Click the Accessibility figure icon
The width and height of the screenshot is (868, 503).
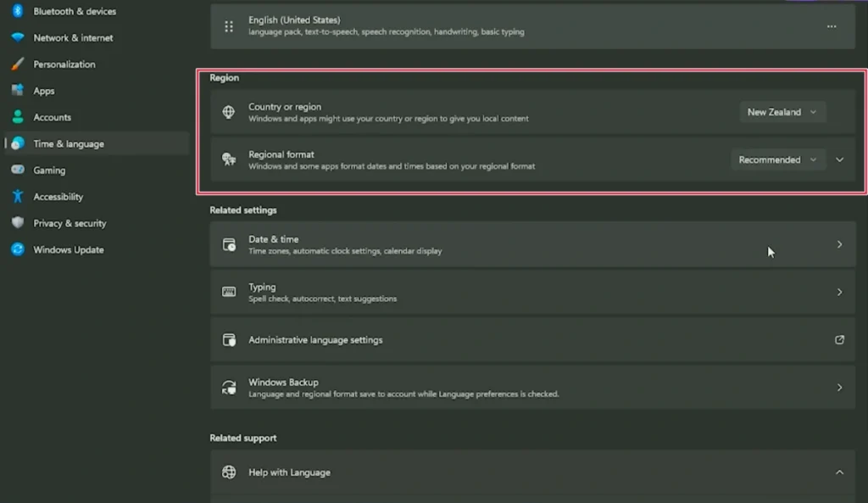(x=18, y=196)
